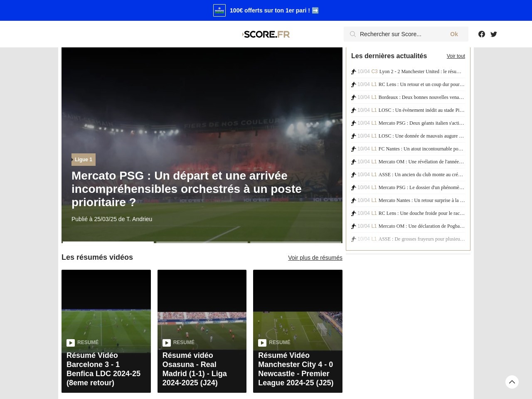This screenshot has width=532, height=399.
Task: Click 'Publié à 25/03/25 de T. Andrieu' byline
Action: pos(112,219)
